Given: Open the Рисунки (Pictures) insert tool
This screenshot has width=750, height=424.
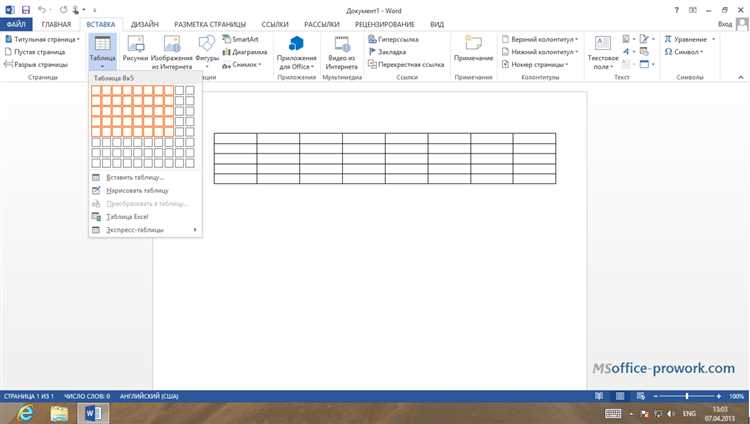Looking at the screenshot, I should (x=135, y=49).
